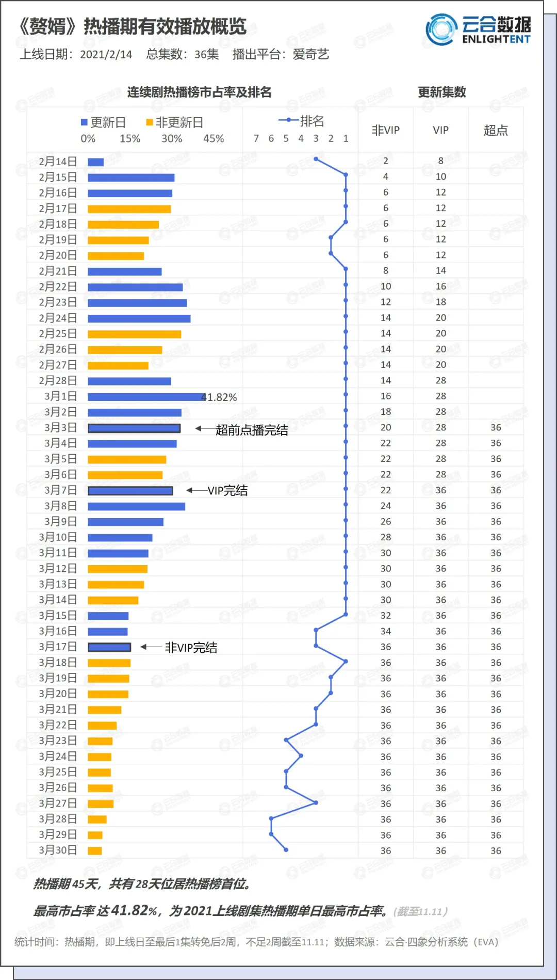Click the outlined bar for 3月3日
This screenshot has width=557, height=980.
point(134,428)
